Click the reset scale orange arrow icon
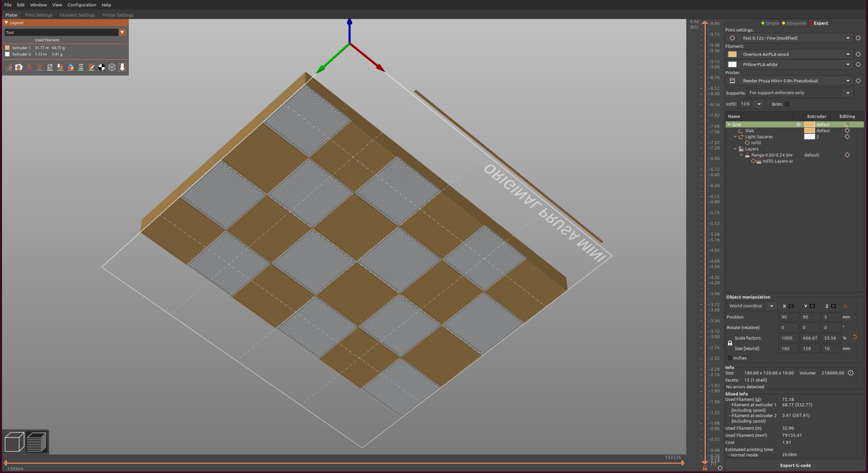Image resolution: width=868 pixels, height=473 pixels. [855, 337]
